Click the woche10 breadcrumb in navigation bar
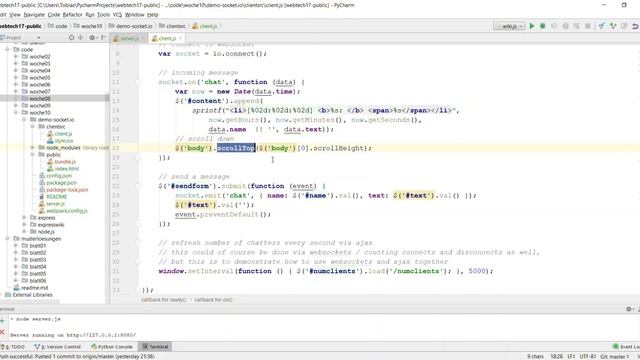 88,26
